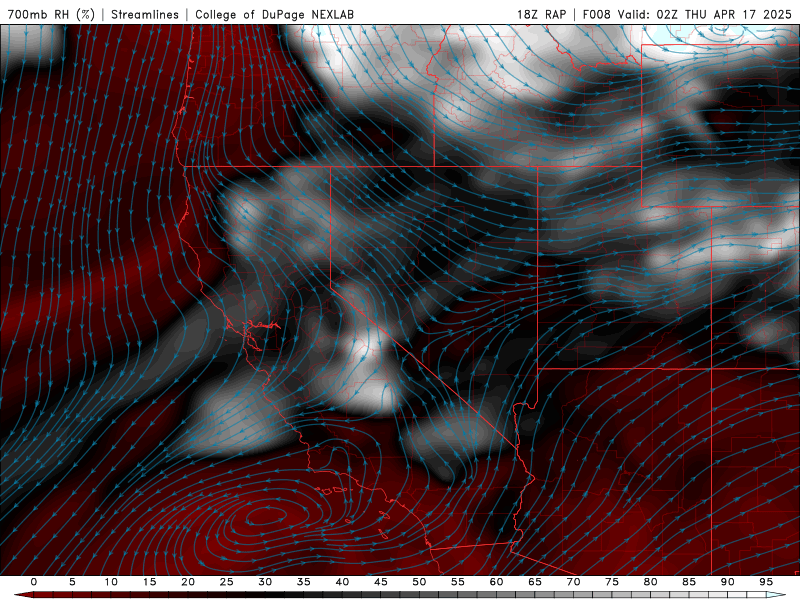Click the '35' colorbar scale label
The width and height of the screenshot is (800, 600).
click(x=304, y=582)
